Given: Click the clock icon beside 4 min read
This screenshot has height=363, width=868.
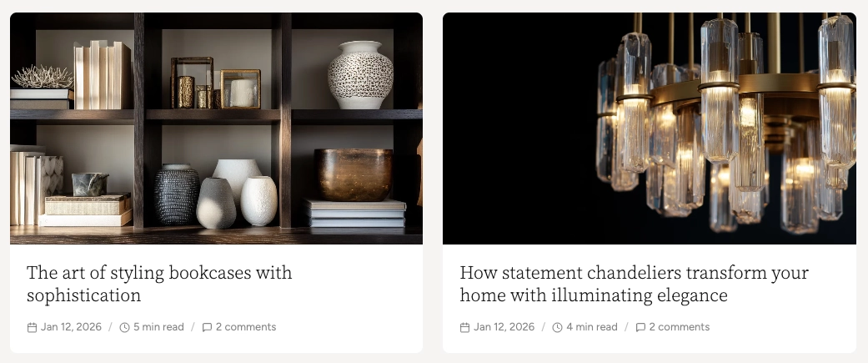Looking at the screenshot, I should [558, 327].
